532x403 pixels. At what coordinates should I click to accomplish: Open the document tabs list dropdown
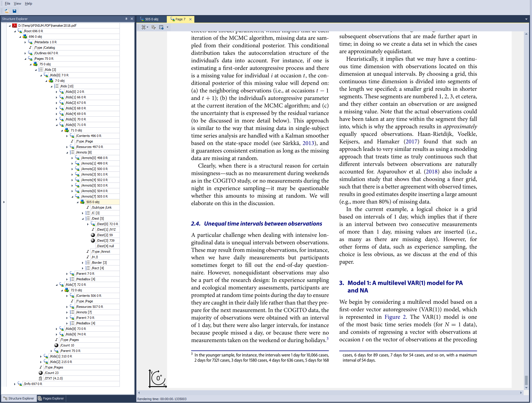click(526, 19)
